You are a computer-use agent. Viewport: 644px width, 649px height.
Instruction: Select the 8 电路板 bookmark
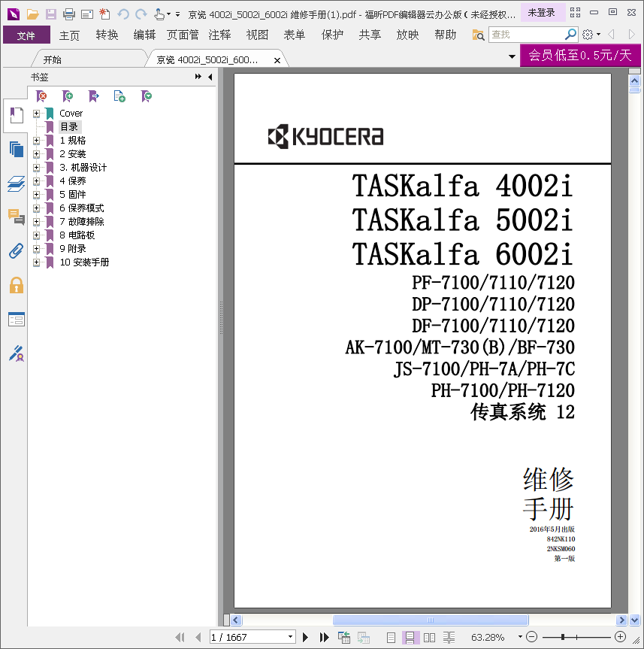77,235
